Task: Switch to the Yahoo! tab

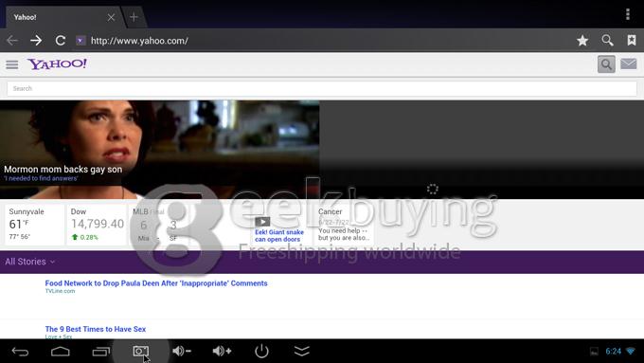Action: click(62, 17)
